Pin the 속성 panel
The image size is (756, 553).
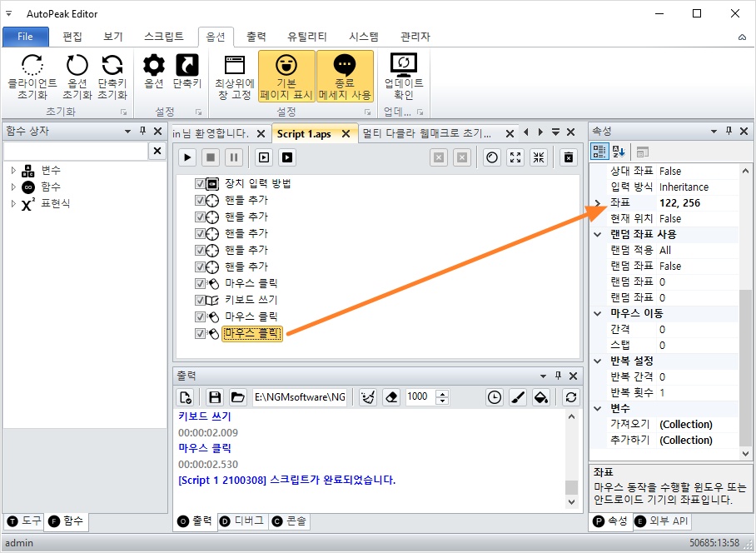click(x=729, y=131)
